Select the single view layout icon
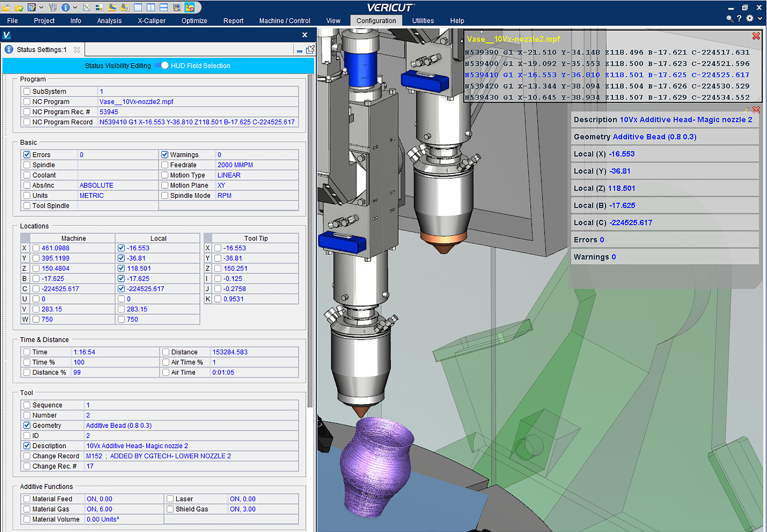 pos(138,7)
